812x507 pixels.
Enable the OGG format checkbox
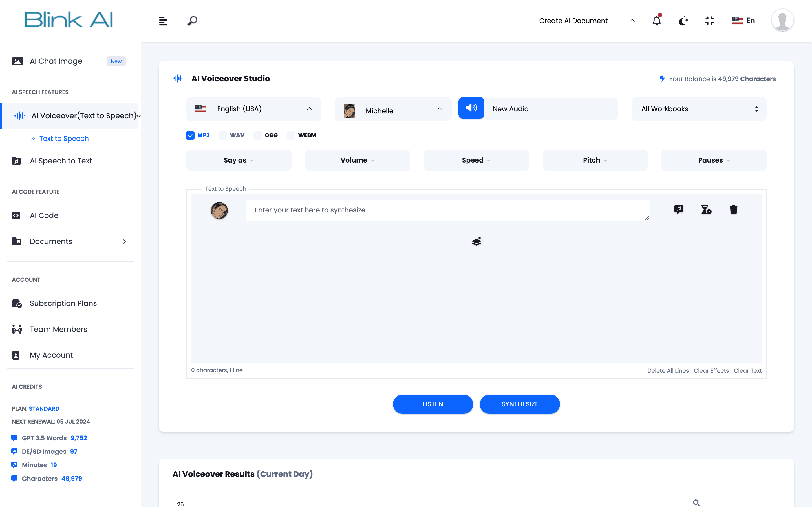click(258, 135)
